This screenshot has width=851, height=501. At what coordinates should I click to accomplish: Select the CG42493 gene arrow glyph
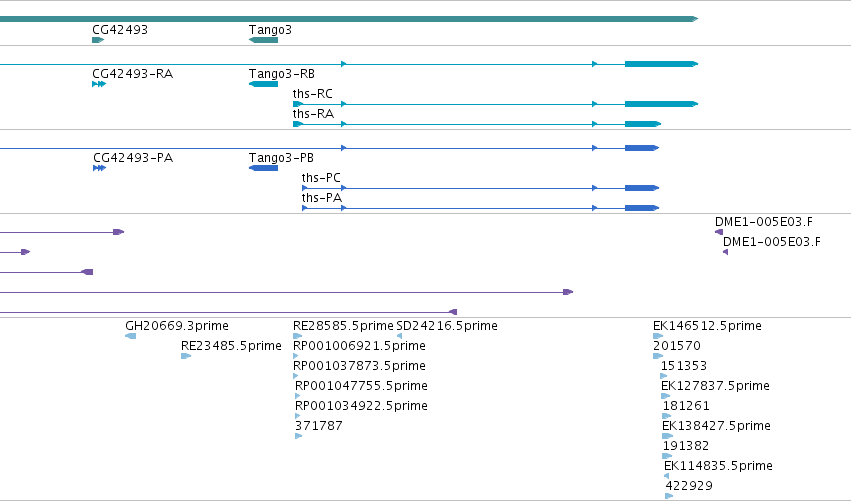coord(98,40)
